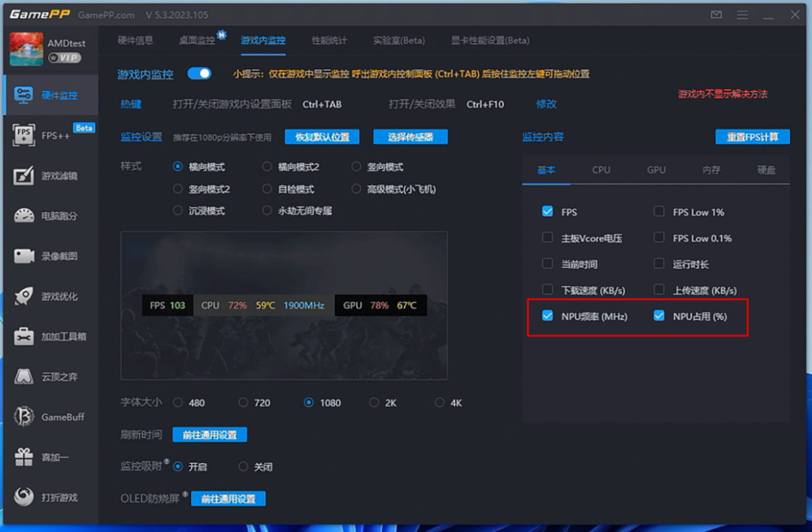Select 竖向模式 style radio button
Image resolution: width=812 pixels, height=532 pixels.
pyautogui.click(x=356, y=166)
